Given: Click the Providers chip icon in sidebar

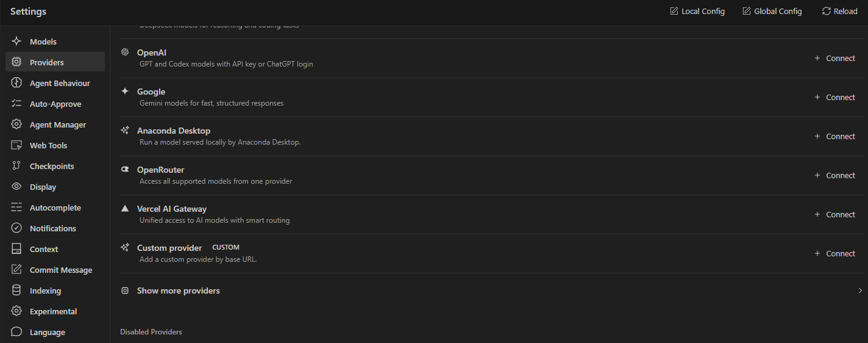Looking at the screenshot, I should (x=16, y=62).
